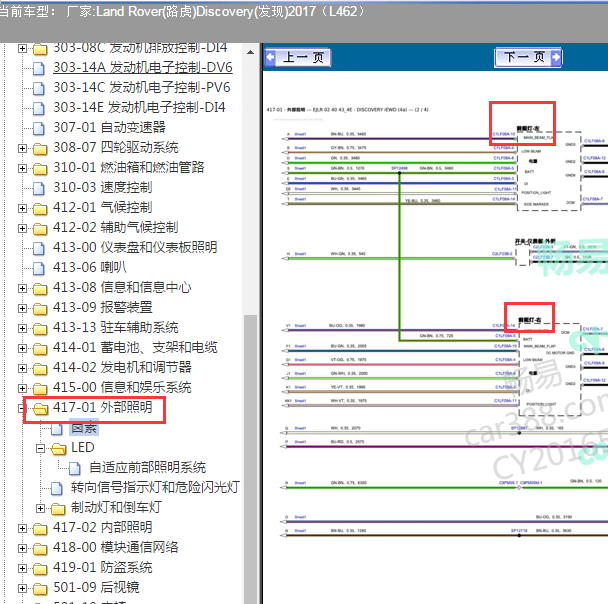Click the tree panel scrollbar thumb

(250, 459)
